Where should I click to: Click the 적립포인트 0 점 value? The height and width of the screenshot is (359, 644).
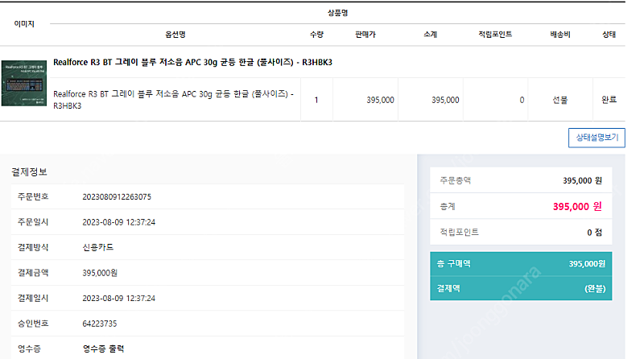point(594,233)
